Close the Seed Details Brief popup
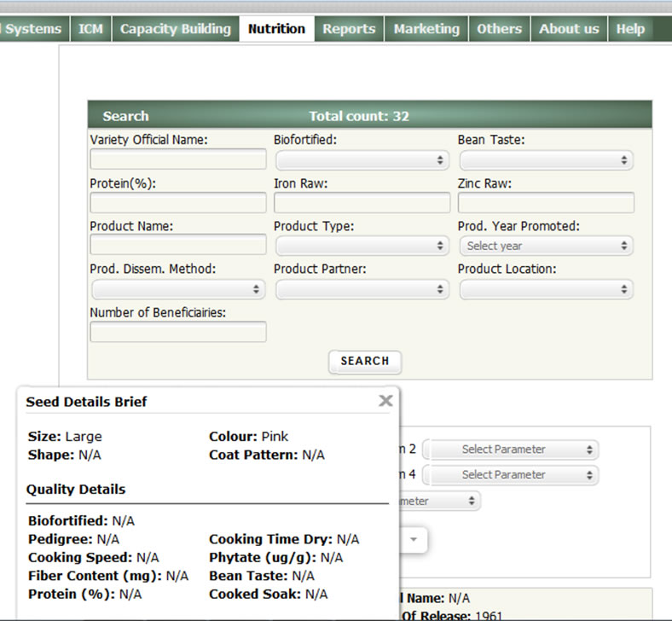Screen dimensions: 672x621 tap(385, 401)
